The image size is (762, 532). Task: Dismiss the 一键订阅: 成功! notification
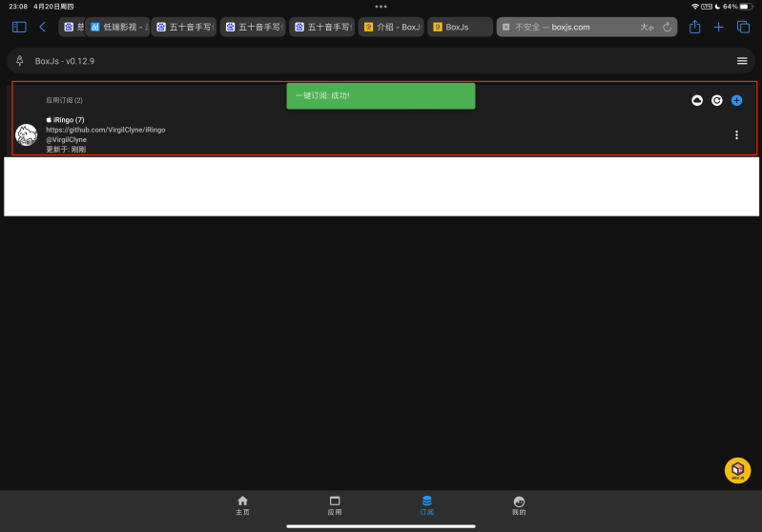(381, 95)
